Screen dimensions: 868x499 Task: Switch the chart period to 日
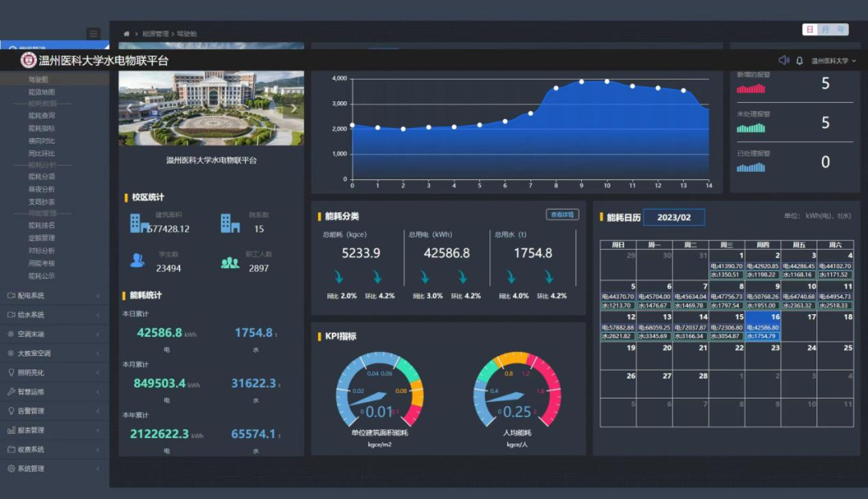coord(810,29)
